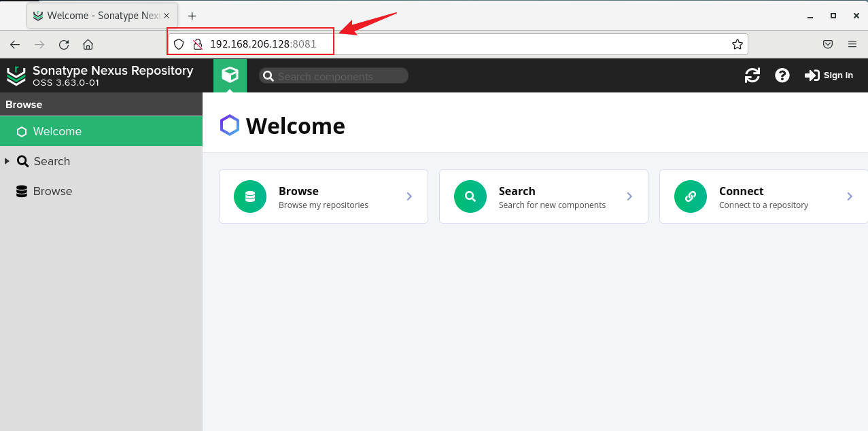Viewport: 868px width, 431px height.
Task: Reload the page with browser reload button
Action: pos(64,44)
